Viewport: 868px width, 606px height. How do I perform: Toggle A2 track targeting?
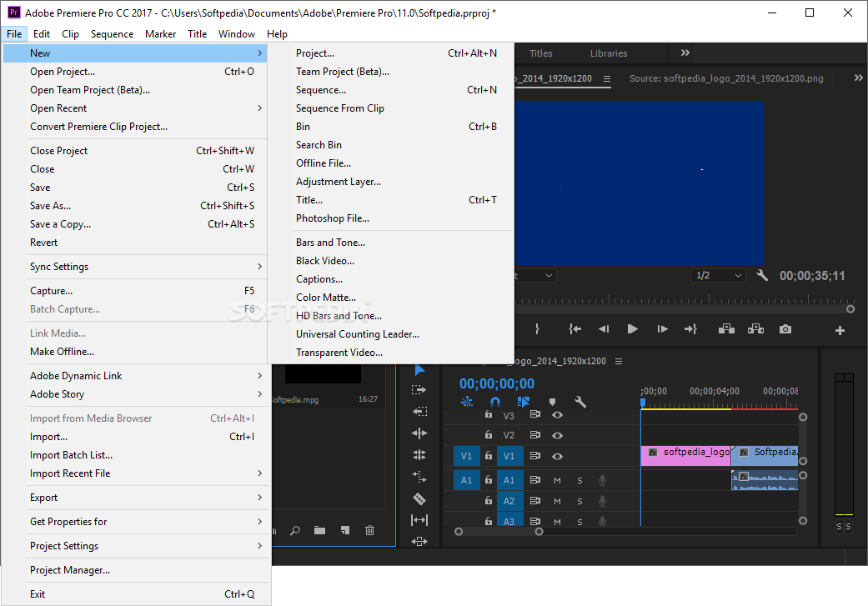coord(509,501)
